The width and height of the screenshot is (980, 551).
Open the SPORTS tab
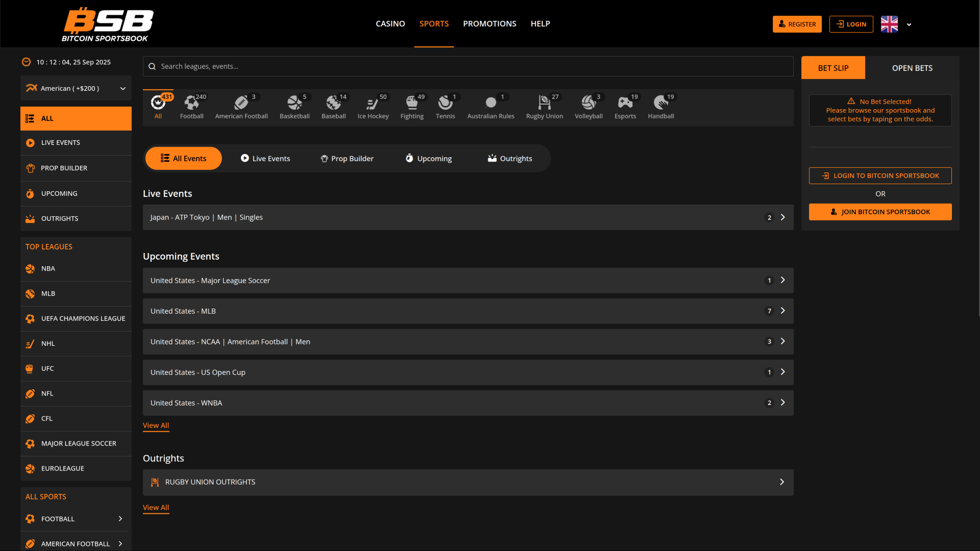[x=434, y=23]
